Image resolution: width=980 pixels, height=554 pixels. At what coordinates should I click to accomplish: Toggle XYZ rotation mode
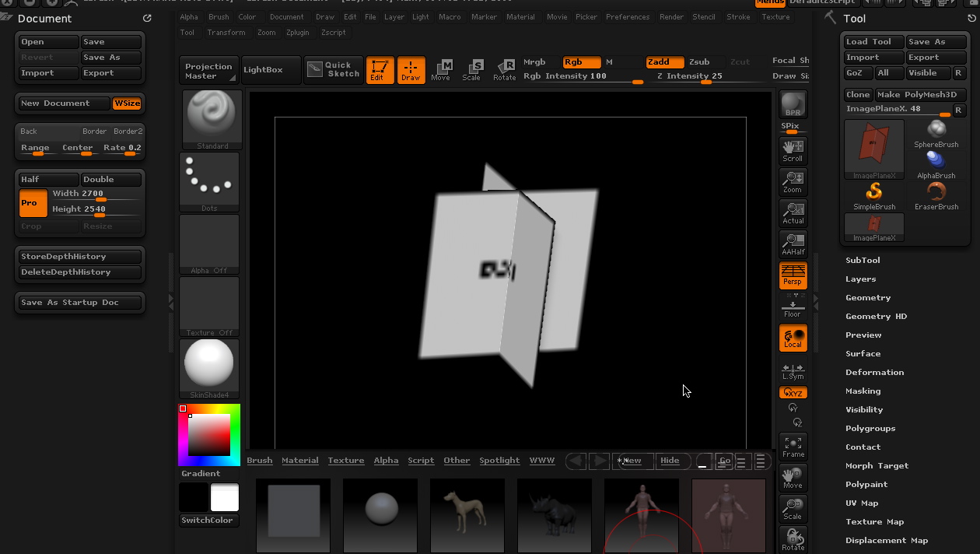click(793, 393)
